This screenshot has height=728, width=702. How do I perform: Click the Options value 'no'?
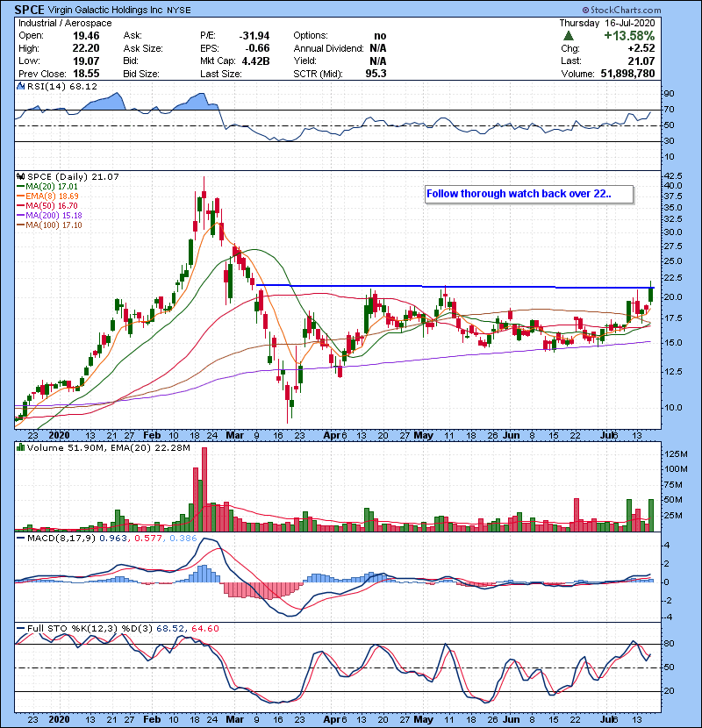point(380,36)
